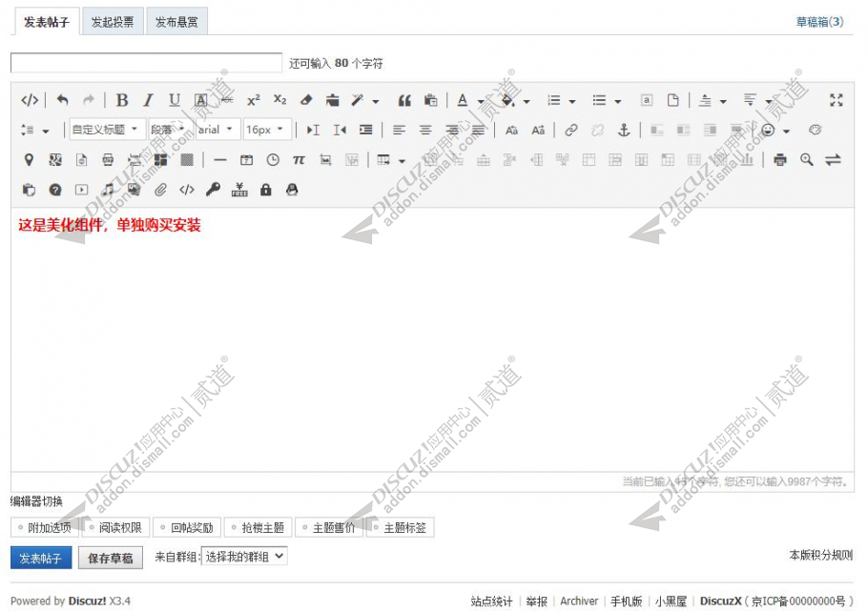
Task: Click the map location pin icon
Action: [29, 160]
